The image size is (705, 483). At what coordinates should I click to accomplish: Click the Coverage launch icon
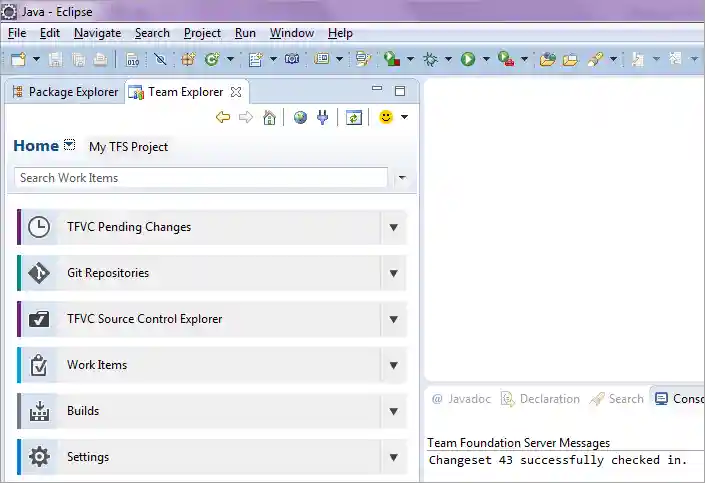(392, 59)
